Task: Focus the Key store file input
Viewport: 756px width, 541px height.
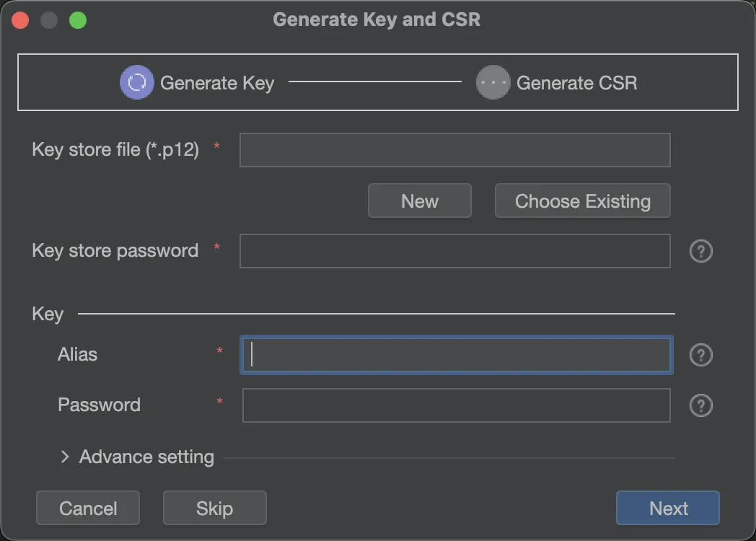Action: (x=454, y=150)
